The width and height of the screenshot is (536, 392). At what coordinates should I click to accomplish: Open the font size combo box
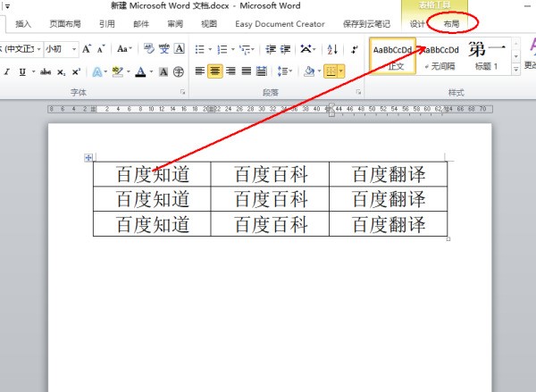point(61,49)
